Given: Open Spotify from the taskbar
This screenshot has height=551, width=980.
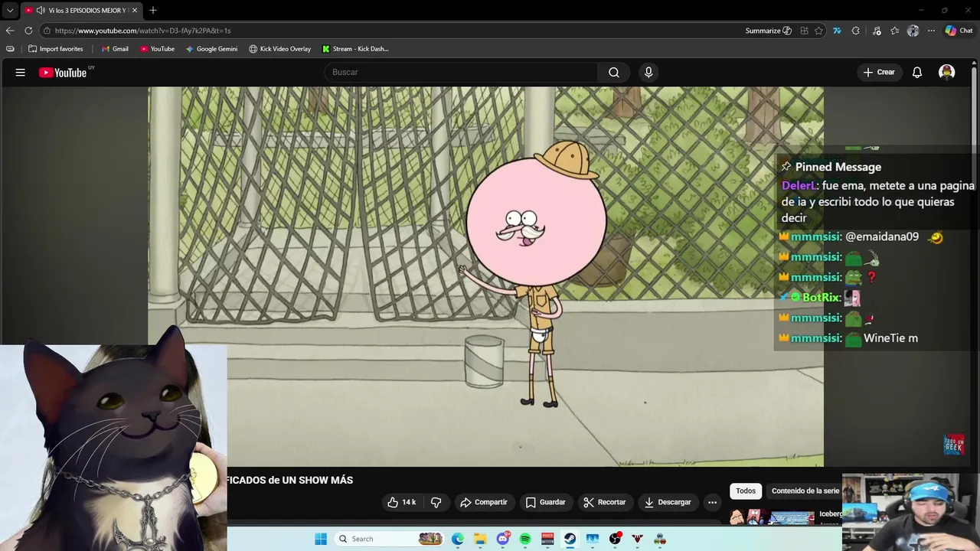Looking at the screenshot, I should coord(525,539).
